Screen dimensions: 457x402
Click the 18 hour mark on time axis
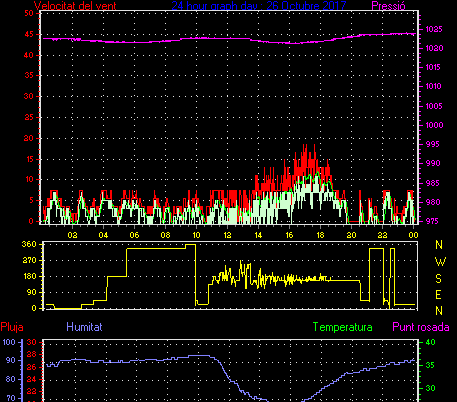(320, 235)
